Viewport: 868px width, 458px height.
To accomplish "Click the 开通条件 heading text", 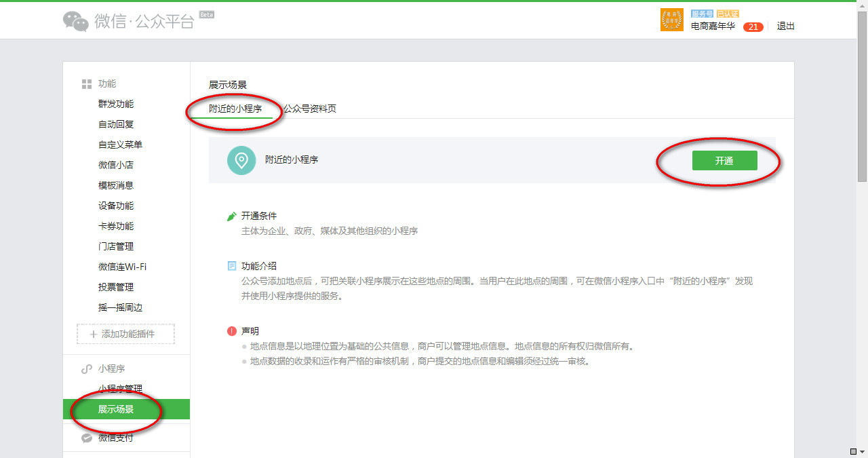I will [259, 216].
